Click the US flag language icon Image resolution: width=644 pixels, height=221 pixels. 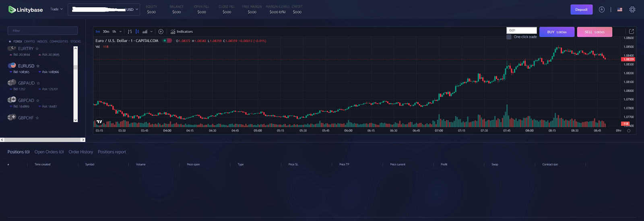click(x=620, y=10)
